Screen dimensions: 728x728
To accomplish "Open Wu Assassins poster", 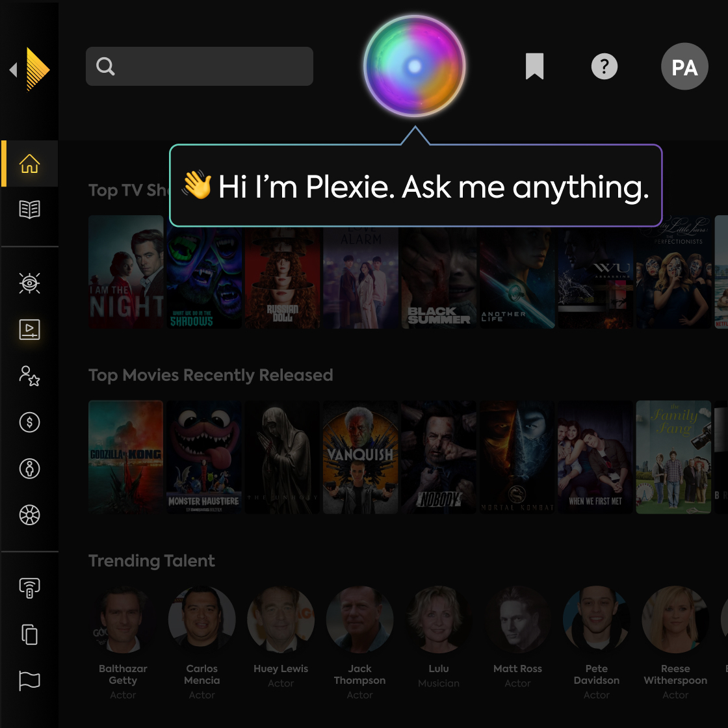I will pyautogui.click(x=595, y=278).
